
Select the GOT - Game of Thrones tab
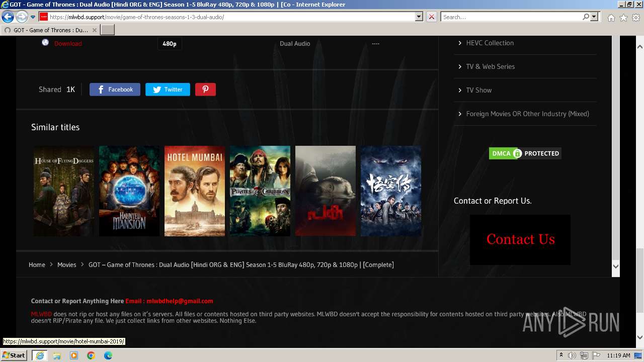coord(50,30)
